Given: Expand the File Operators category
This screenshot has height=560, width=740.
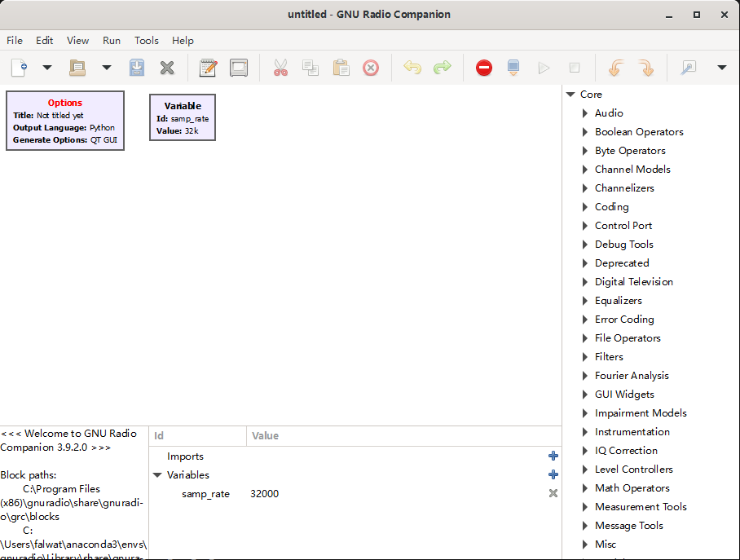Looking at the screenshot, I should pyautogui.click(x=584, y=338).
